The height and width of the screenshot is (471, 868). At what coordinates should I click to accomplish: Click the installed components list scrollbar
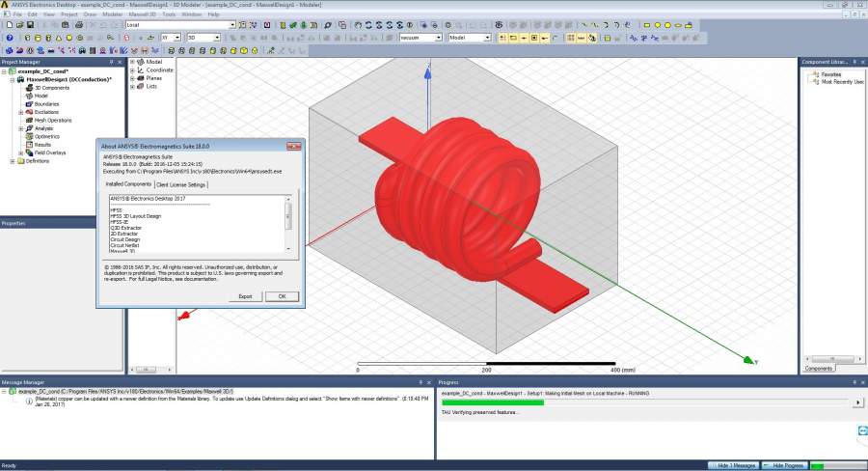coord(287,225)
